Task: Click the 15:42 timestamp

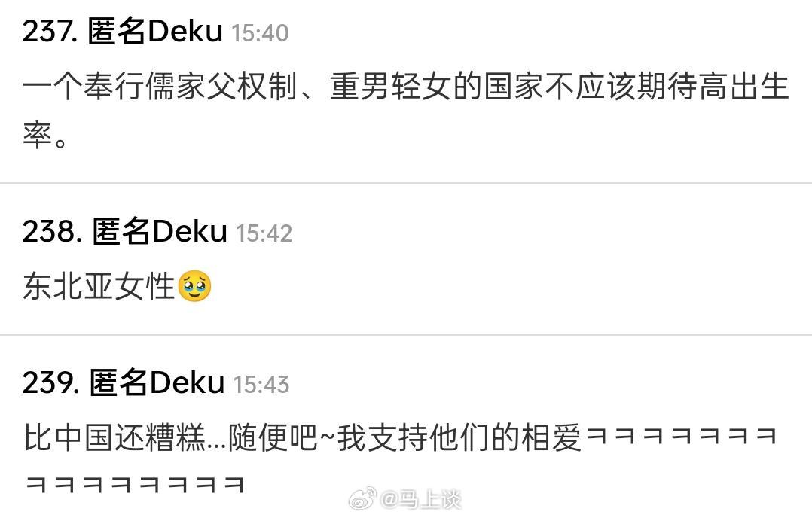Action: [x=264, y=233]
